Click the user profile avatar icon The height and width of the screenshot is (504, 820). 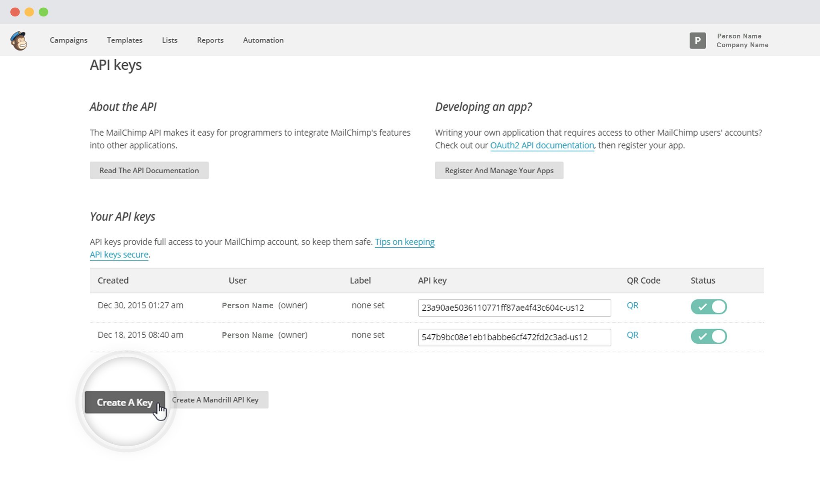point(698,40)
